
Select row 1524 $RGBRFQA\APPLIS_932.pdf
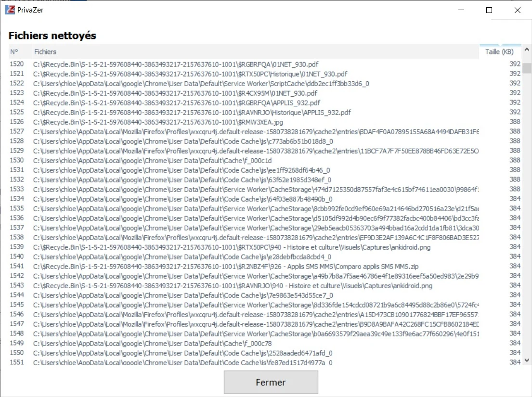[x=265, y=102]
